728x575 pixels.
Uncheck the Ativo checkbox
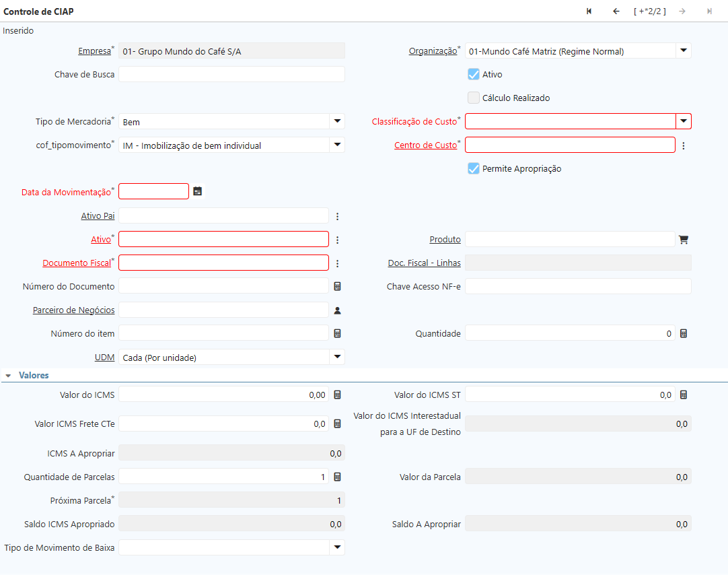(474, 74)
